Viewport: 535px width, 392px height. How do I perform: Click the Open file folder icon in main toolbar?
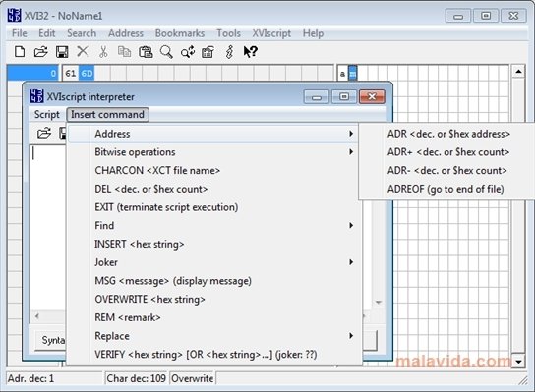pos(40,52)
